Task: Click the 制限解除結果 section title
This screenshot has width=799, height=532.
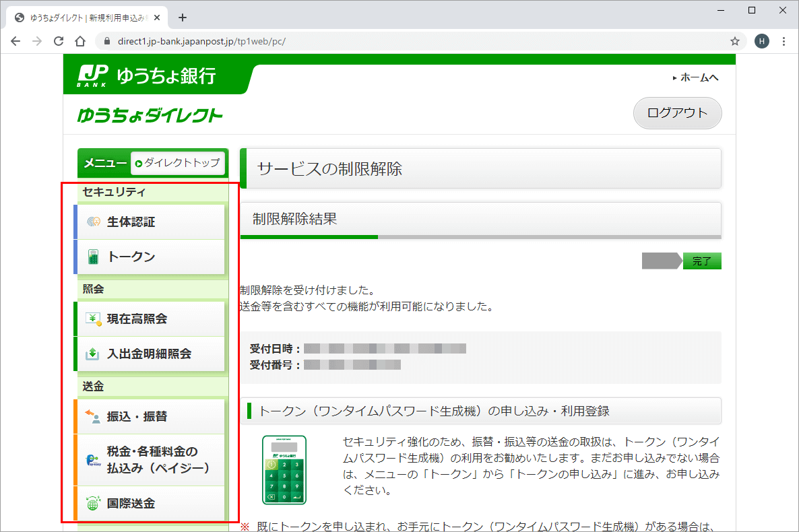Action: click(x=295, y=219)
